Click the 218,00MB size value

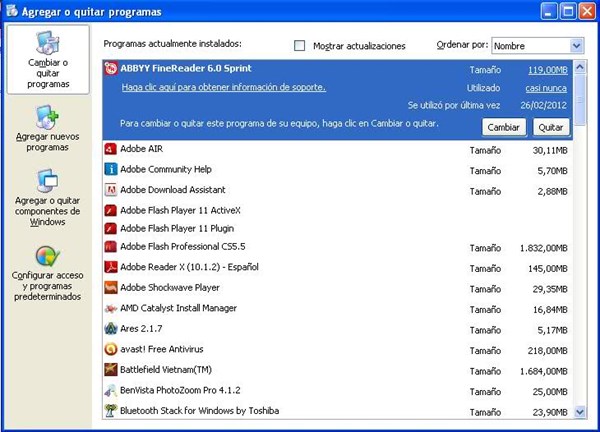(x=547, y=351)
